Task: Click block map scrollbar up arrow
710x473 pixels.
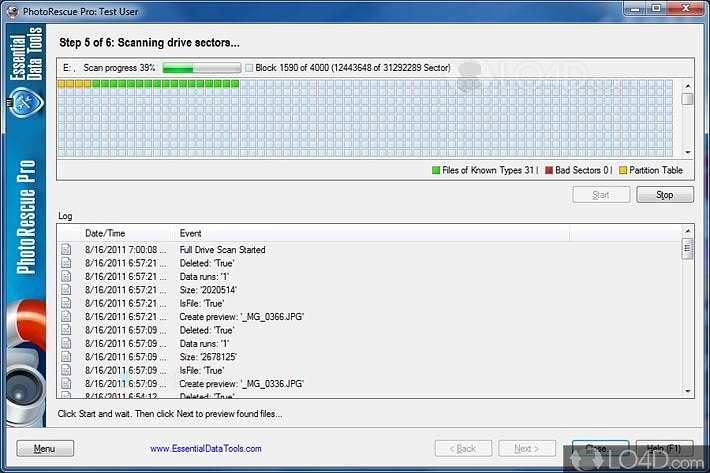Action: 687,86
